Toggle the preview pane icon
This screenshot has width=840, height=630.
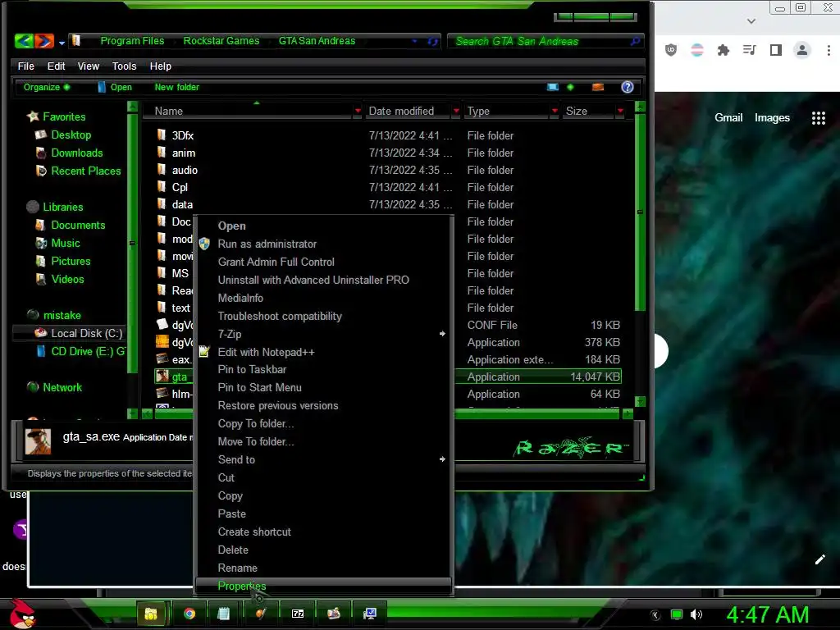pyautogui.click(x=598, y=87)
